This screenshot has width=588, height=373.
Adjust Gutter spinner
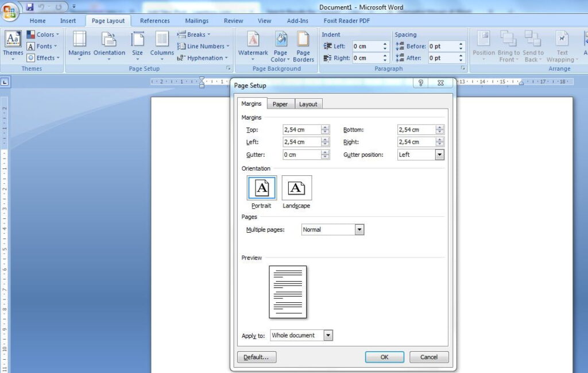point(325,155)
